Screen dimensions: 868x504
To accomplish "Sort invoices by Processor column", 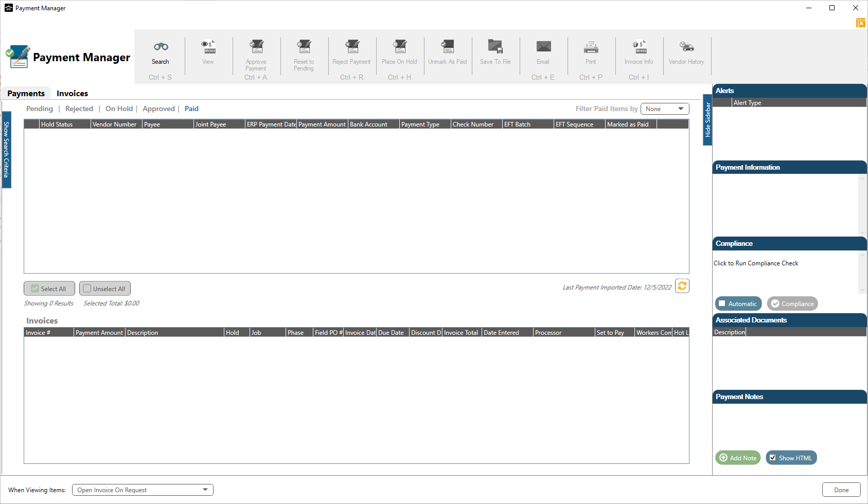I will pyautogui.click(x=564, y=333).
